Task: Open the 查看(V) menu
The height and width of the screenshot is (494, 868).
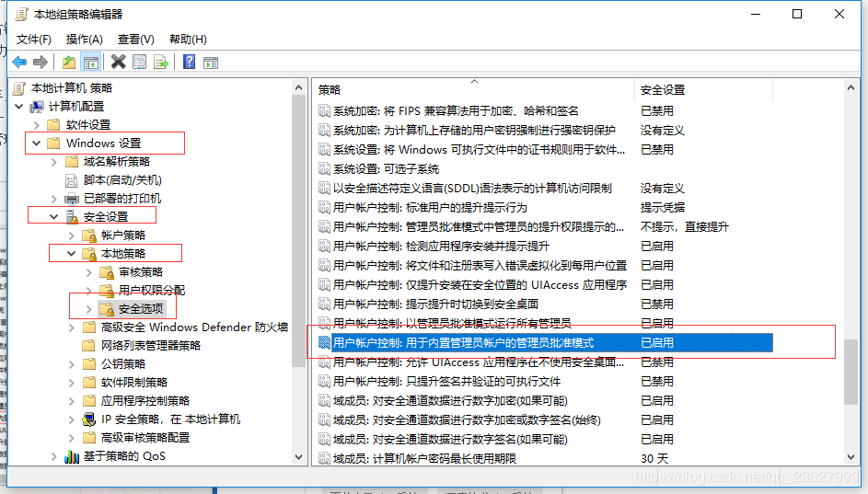Action: (x=135, y=40)
